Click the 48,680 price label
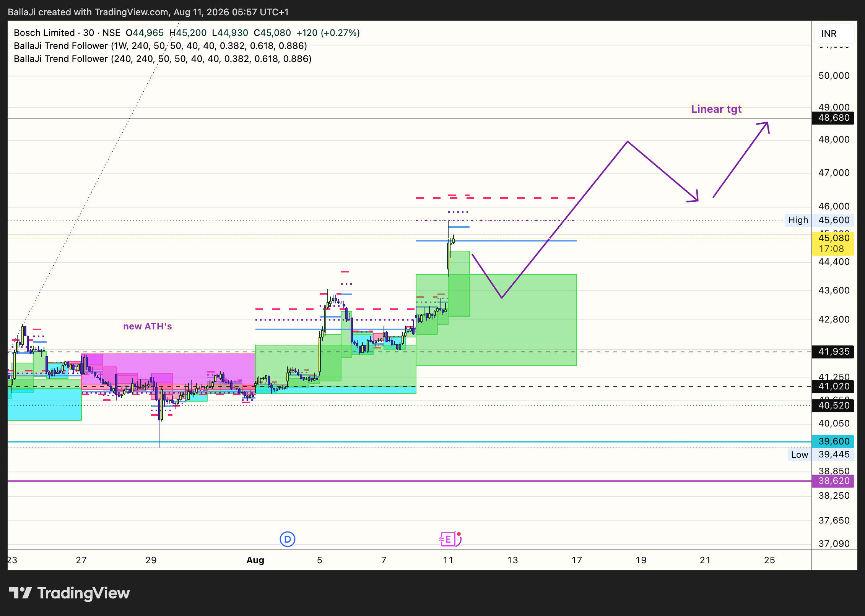 coord(833,118)
